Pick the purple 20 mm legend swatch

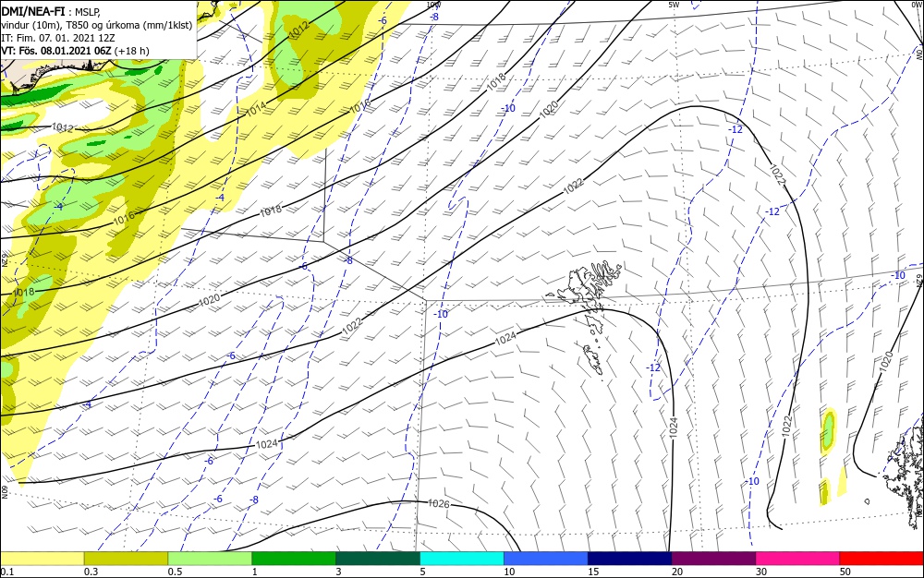pyautogui.click(x=713, y=559)
